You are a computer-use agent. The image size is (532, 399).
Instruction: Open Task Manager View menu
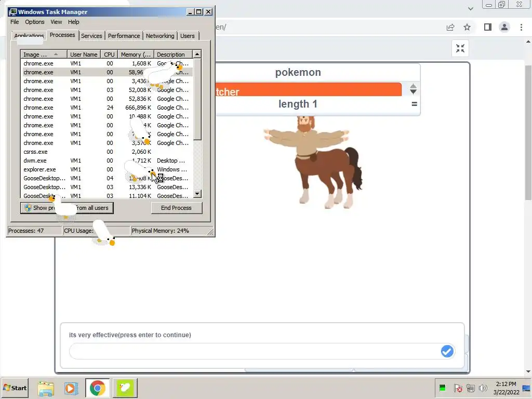point(56,22)
